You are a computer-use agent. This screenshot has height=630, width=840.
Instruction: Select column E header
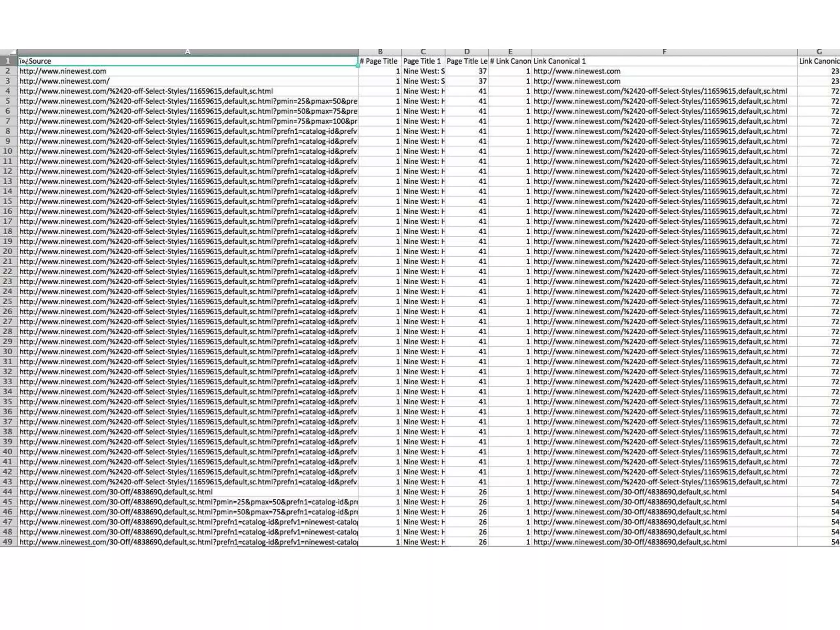coord(510,52)
